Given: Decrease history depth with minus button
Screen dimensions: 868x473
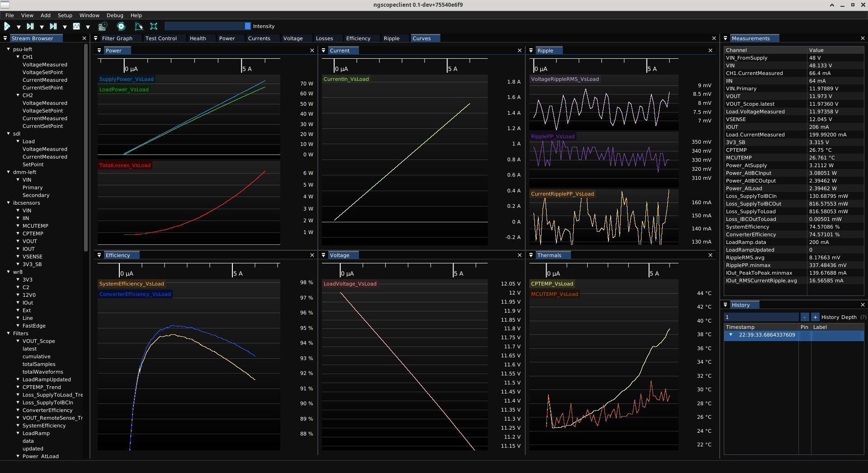Looking at the screenshot, I should [805, 317].
